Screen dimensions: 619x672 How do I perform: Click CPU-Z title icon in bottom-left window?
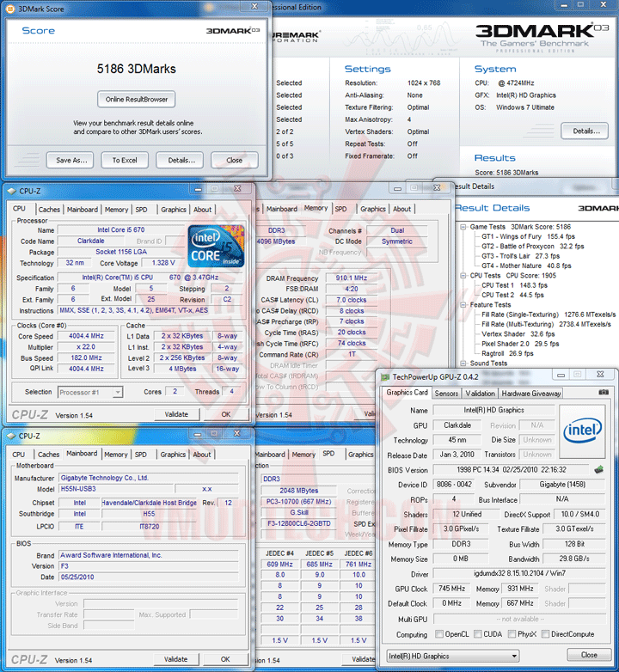11,437
